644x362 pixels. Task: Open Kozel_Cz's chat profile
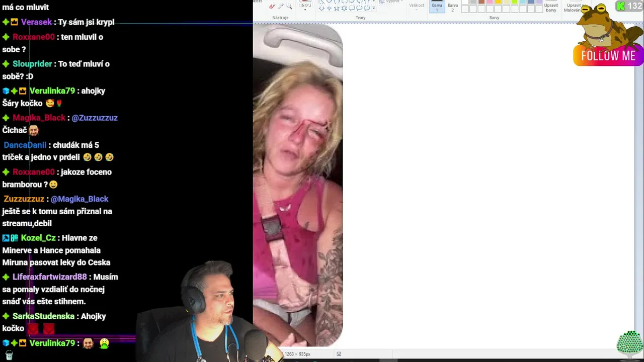point(38,238)
